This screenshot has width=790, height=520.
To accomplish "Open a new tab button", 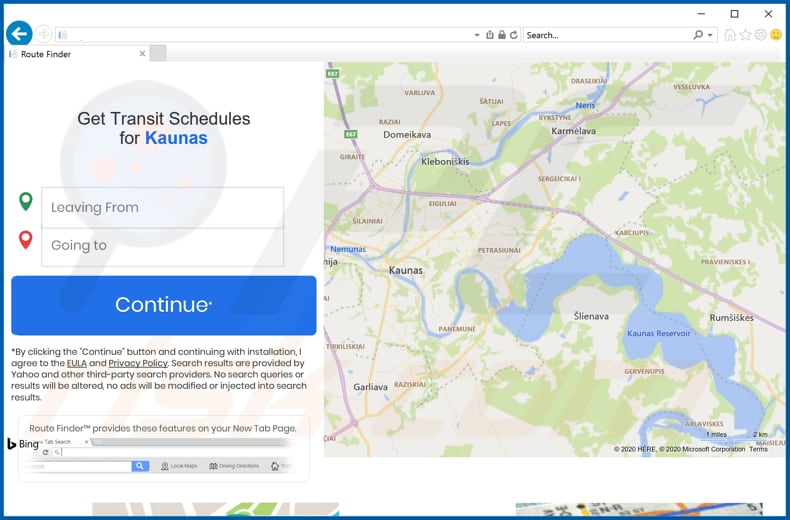I will point(158,53).
